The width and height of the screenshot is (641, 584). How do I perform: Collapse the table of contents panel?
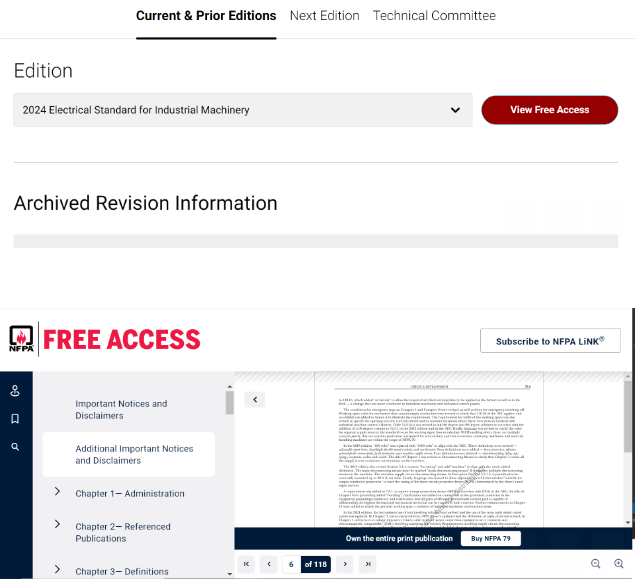coord(255,399)
